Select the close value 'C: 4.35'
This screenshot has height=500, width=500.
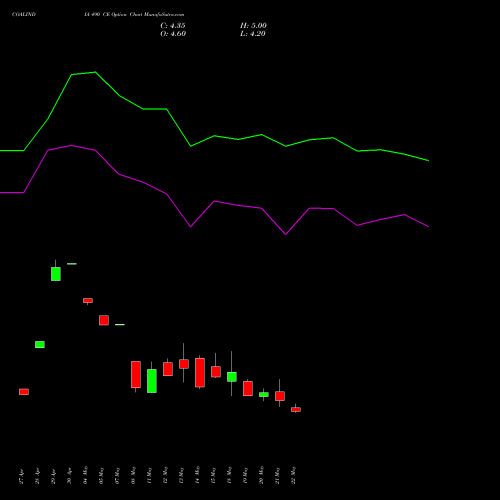pos(173,26)
